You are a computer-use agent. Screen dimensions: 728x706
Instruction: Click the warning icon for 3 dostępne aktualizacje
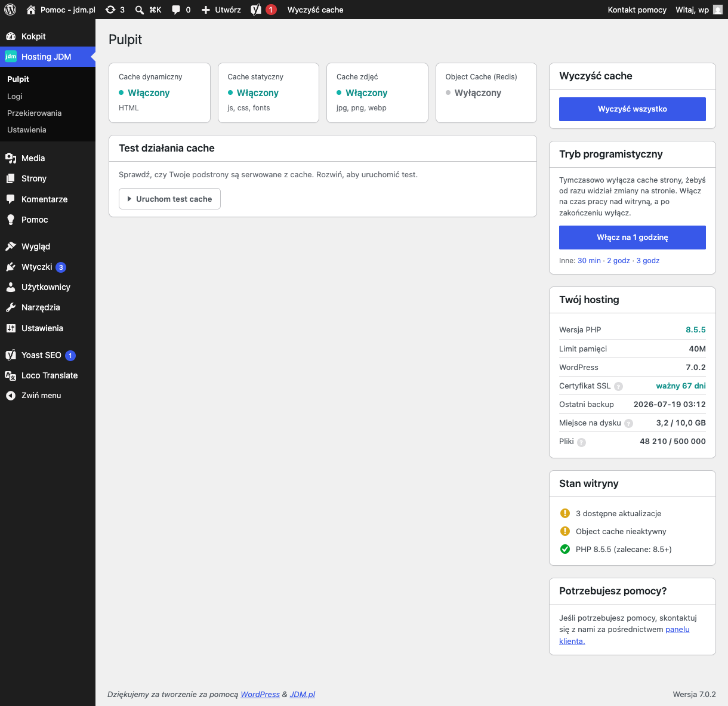coord(565,513)
